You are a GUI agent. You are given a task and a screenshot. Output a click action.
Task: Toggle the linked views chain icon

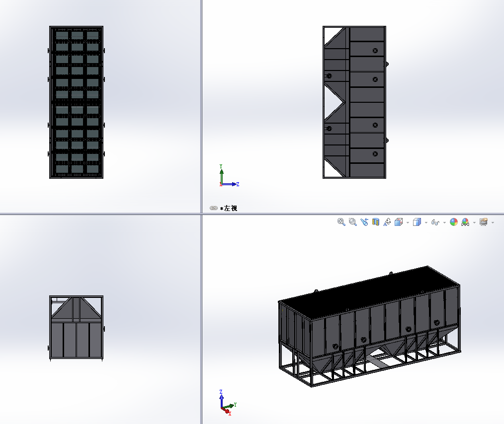[214, 208]
